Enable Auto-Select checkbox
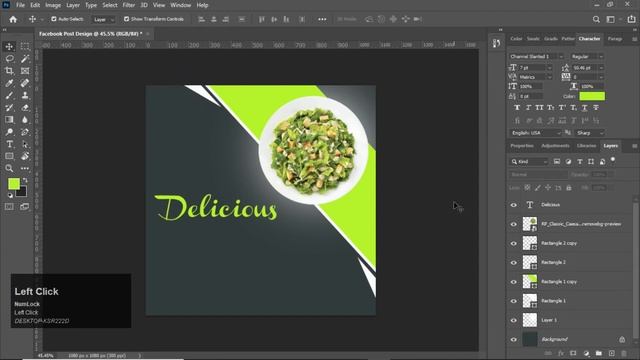Screen dimensions: 640x360 pyautogui.click(x=53, y=19)
